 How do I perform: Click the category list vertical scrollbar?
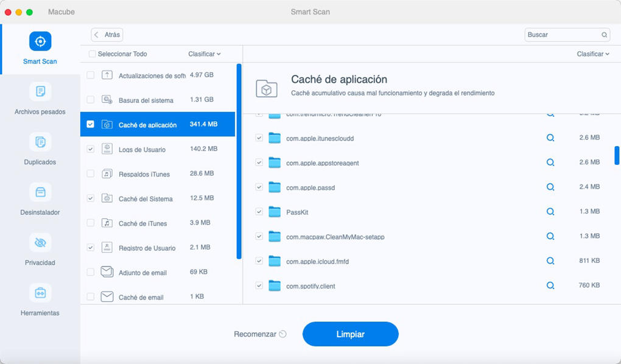click(x=239, y=161)
